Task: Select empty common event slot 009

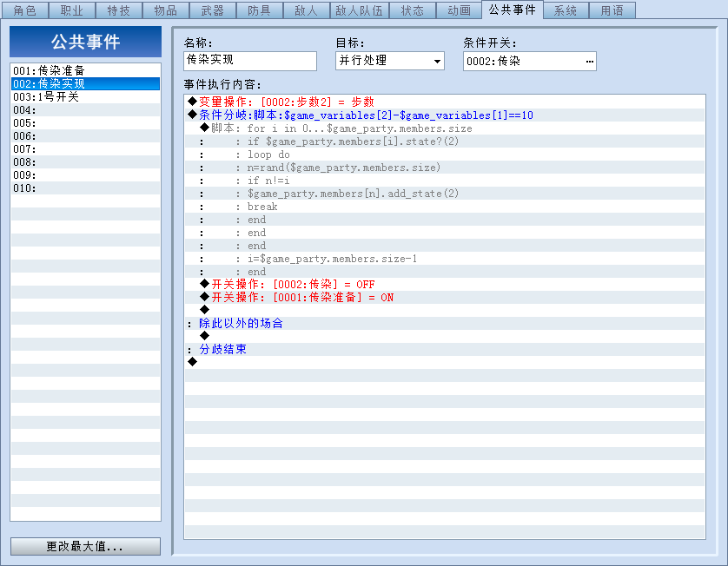Action: (x=85, y=174)
